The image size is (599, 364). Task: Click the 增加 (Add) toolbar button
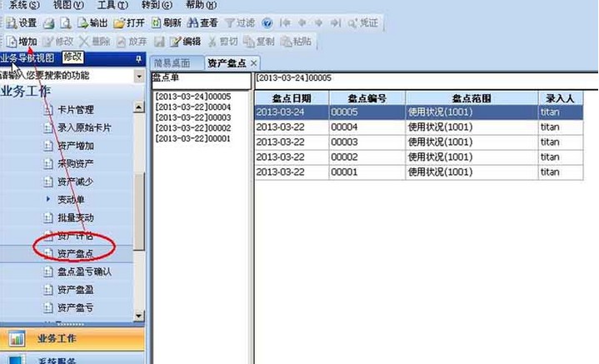tap(22, 41)
